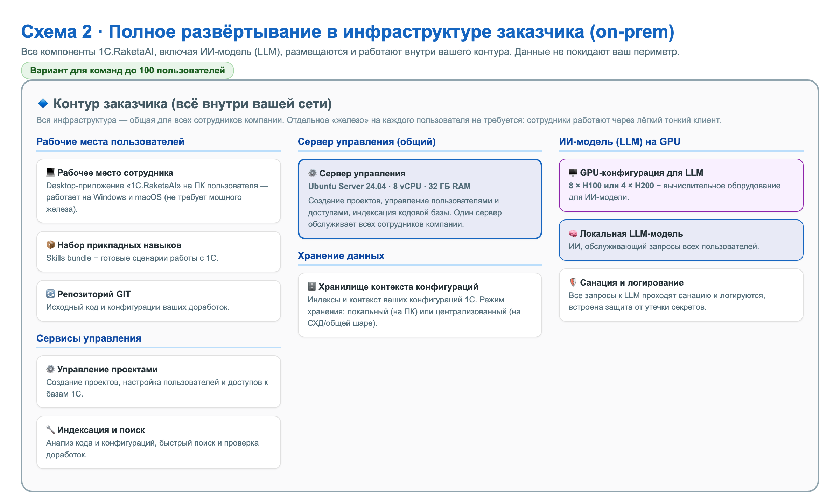Click the text ИИ, обслуживающий запросы всех пользователей
840x504 pixels.
pos(664,246)
